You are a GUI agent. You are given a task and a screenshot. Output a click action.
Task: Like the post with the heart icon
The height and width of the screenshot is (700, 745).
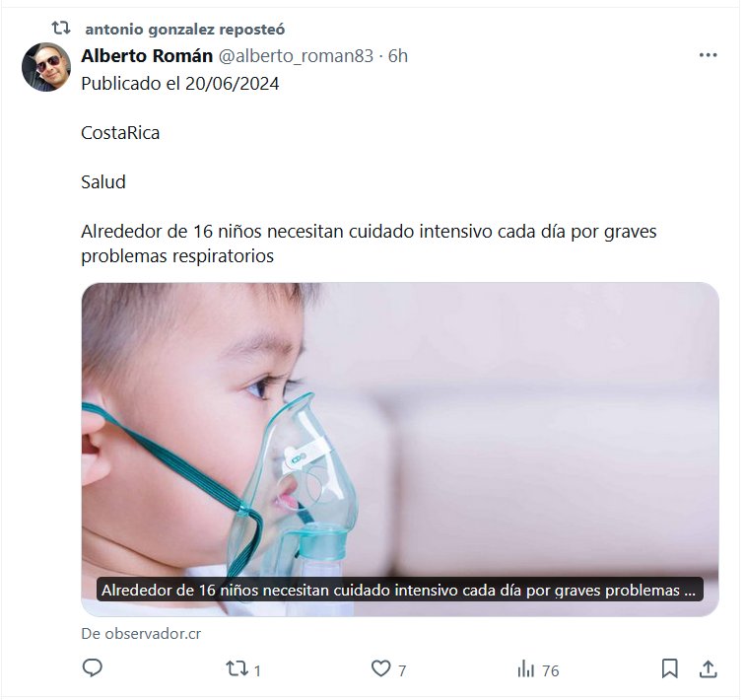click(380, 668)
